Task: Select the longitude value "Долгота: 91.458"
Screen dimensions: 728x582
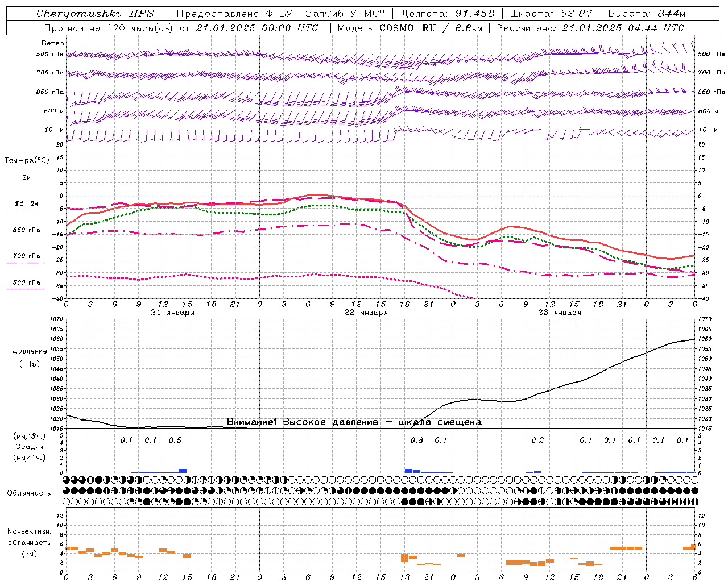Action: tap(448, 14)
